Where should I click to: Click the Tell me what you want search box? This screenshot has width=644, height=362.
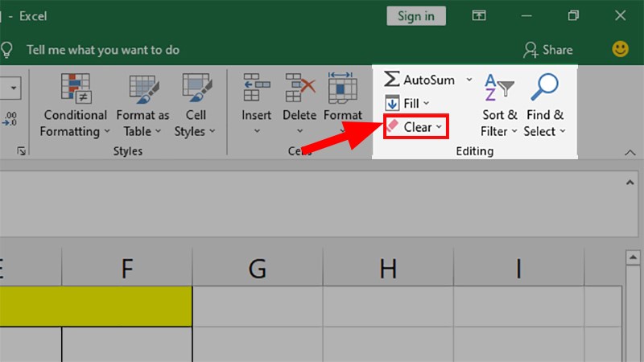pos(102,50)
